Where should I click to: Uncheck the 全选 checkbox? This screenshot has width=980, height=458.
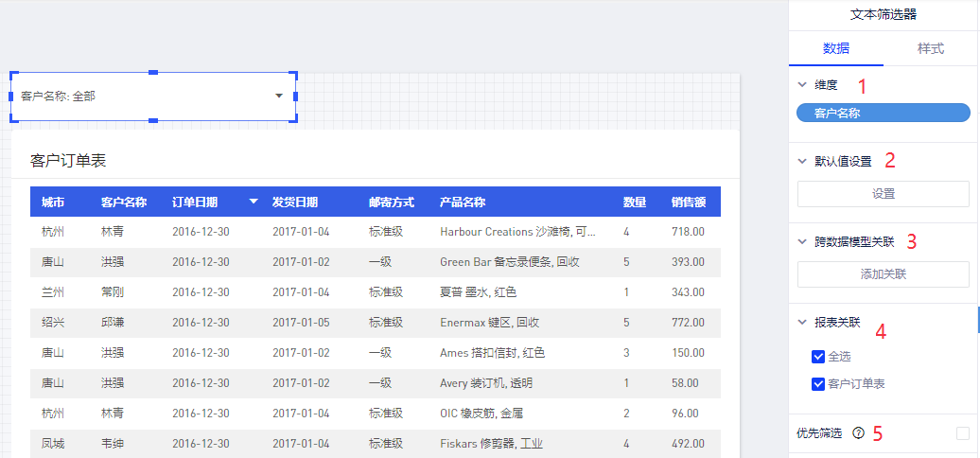coord(818,357)
